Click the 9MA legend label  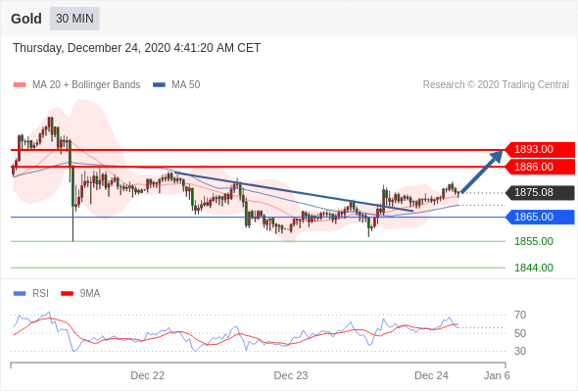pos(90,294)
